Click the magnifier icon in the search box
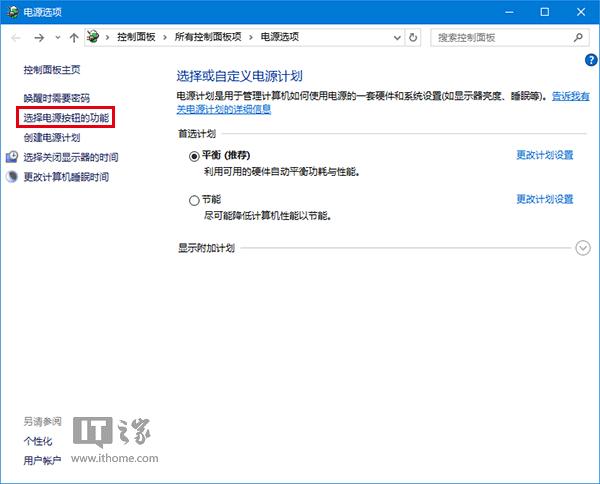This screenshot has width=600, height=484. click(577, 37)
